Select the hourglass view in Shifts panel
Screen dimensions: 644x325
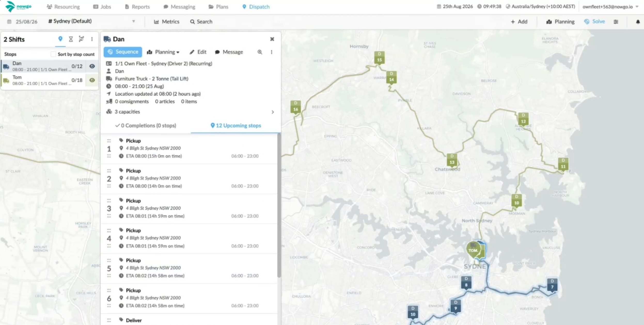tap(71, 39)
